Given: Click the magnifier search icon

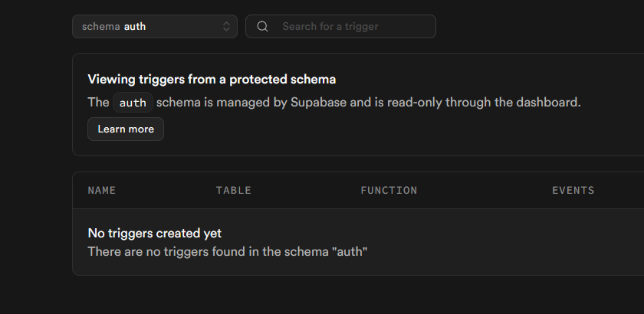Looking at the screenshot, I should pos(262,27).
